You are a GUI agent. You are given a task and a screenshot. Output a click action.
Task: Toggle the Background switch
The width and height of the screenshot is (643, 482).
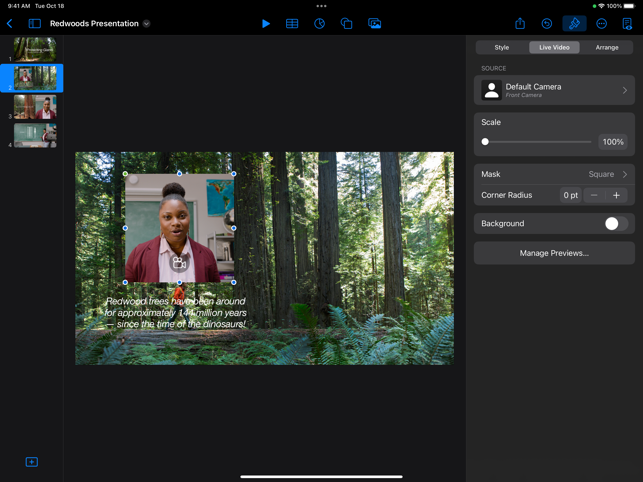pos(616,224)
